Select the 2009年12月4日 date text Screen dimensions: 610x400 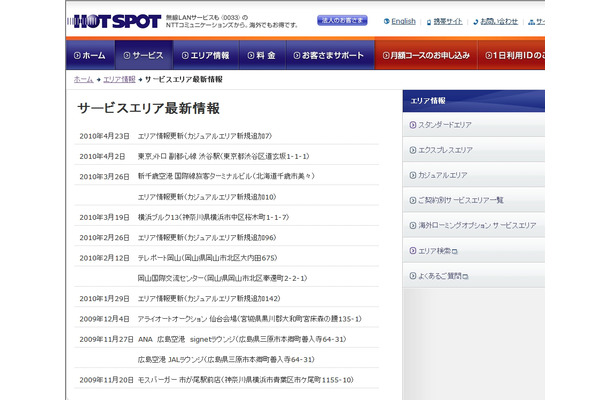104,319
